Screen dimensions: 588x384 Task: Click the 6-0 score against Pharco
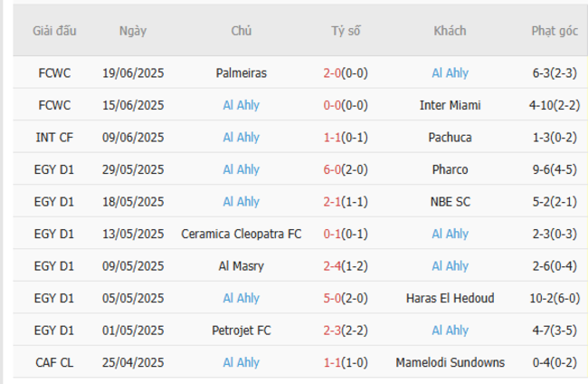[x=334, y=169]
